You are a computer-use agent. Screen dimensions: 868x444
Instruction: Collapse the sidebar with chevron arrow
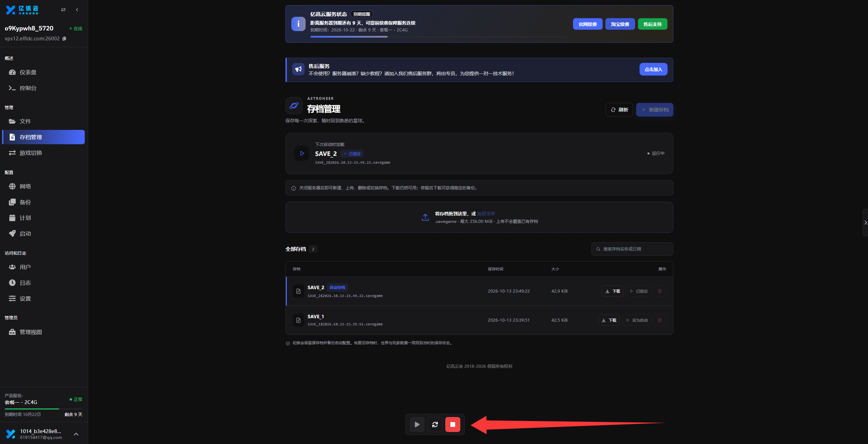point(77,10)
